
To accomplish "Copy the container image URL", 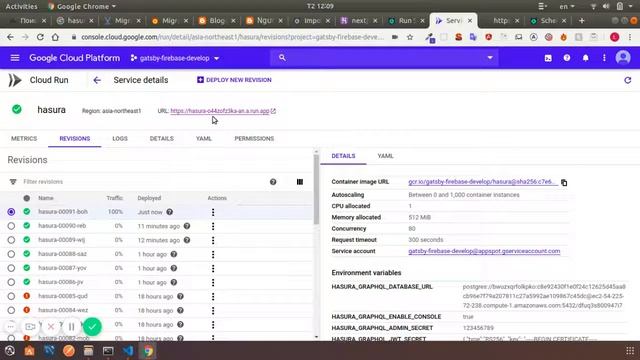I will [564, 182].
